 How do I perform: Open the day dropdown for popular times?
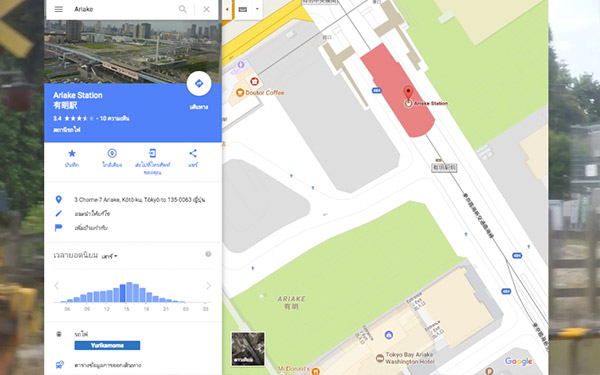[x=109, y=256]
